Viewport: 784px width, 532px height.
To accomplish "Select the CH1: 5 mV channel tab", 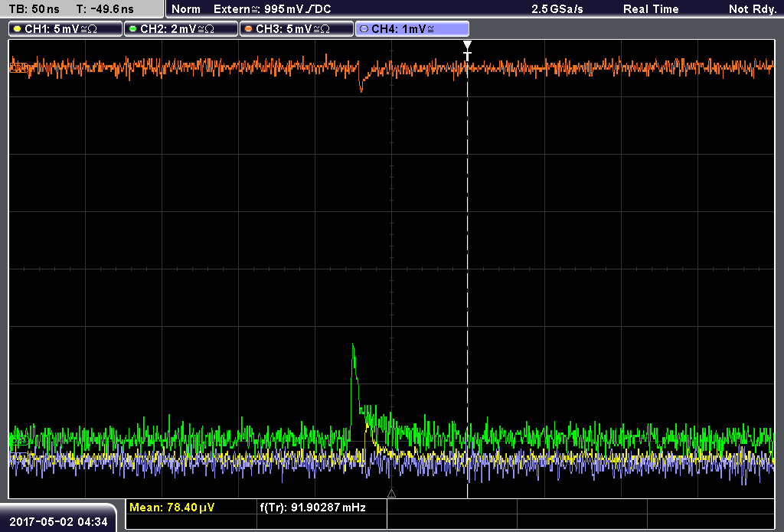I will (66, 29).
